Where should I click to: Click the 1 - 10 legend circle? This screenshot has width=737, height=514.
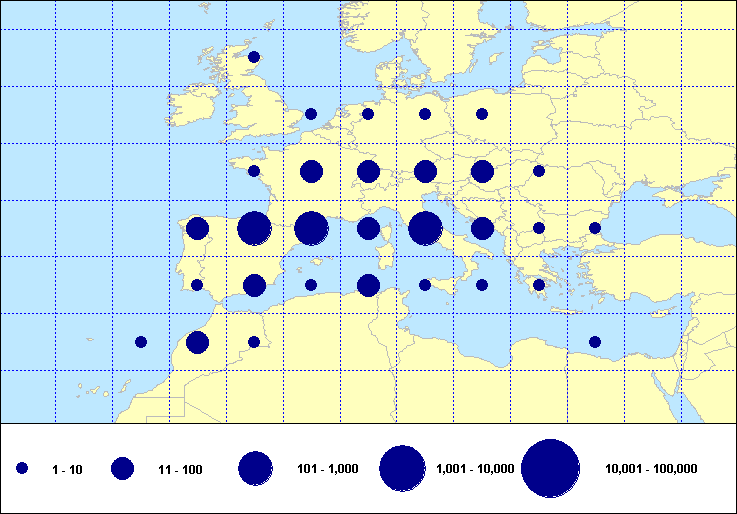[x=22, y=468]
